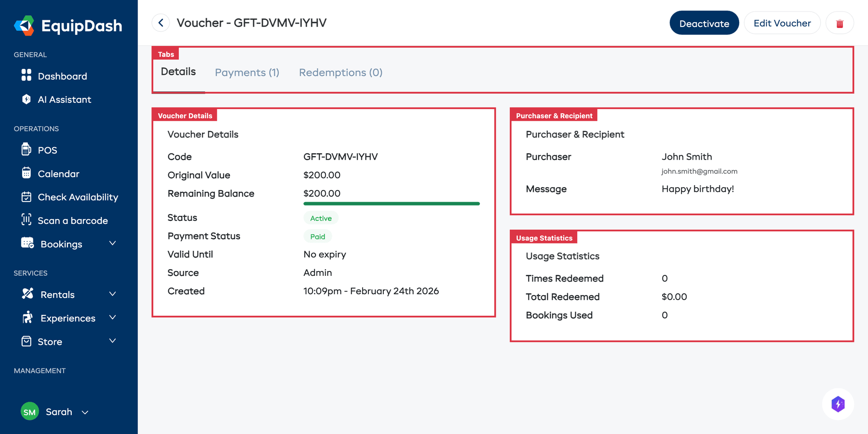Click the trash icon to delete voucher

(840, 23)
